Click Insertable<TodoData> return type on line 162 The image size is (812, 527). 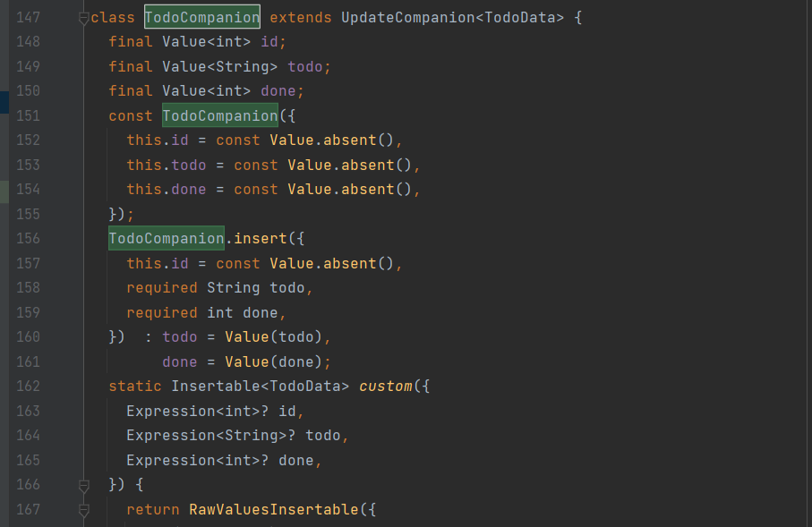click(260, 386)
